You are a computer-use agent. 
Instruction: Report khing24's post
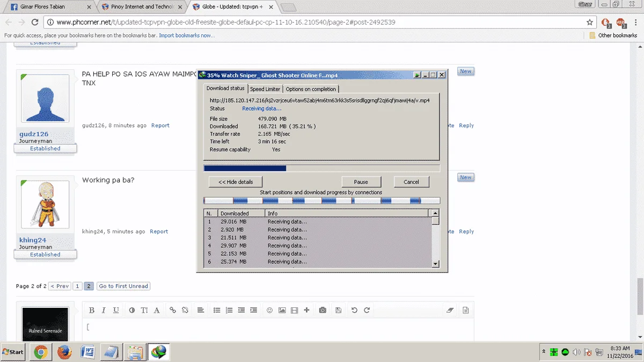pos(159,232)
